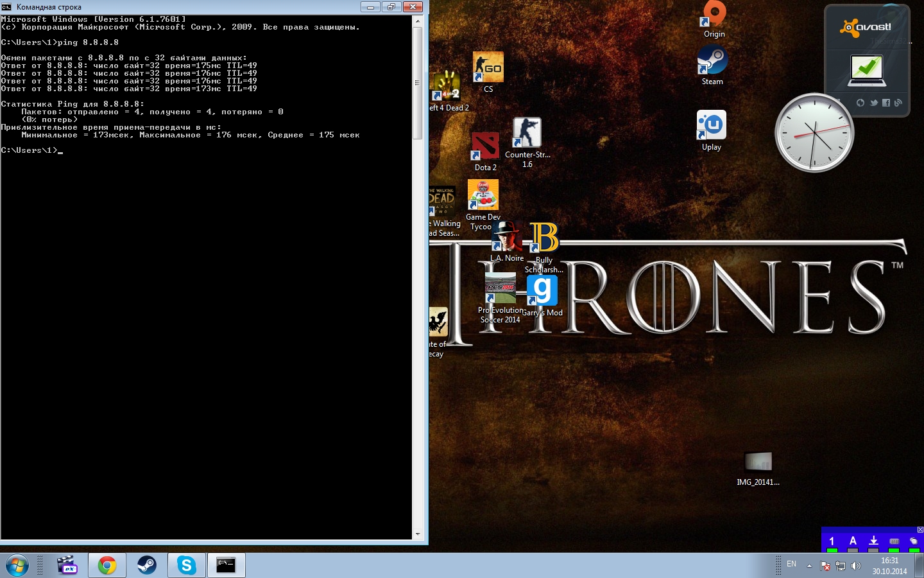Select the Left 4 Dead 2 shortcut
Viewport: 924px width, 578px height.
tap(448, 91)
